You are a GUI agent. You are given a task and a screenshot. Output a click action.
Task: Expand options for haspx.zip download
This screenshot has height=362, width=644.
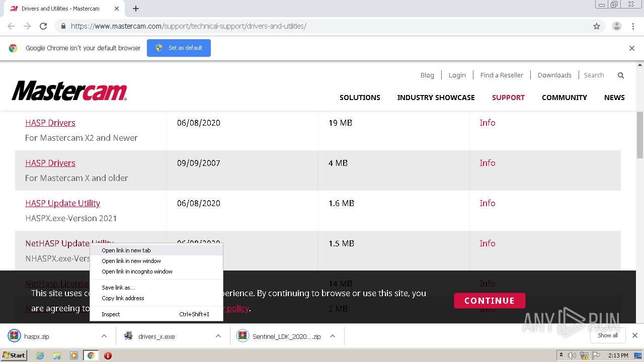(104, 336)
